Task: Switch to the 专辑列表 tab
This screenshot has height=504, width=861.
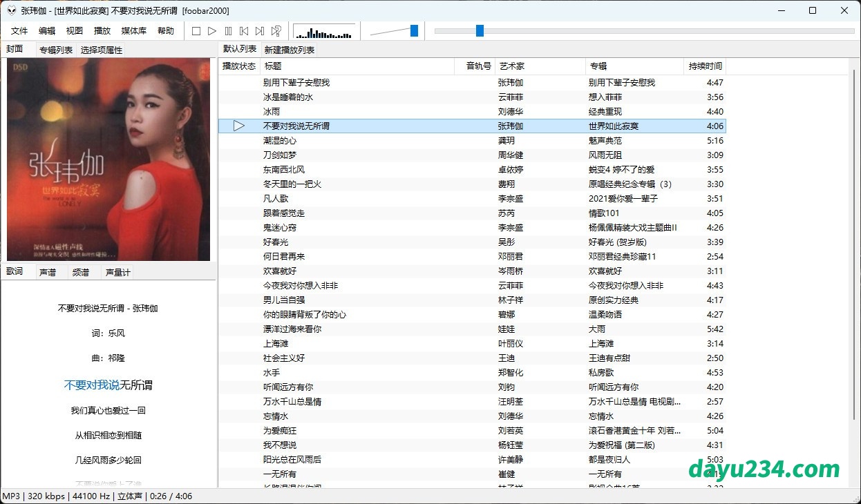Action: tap(56, 50)
